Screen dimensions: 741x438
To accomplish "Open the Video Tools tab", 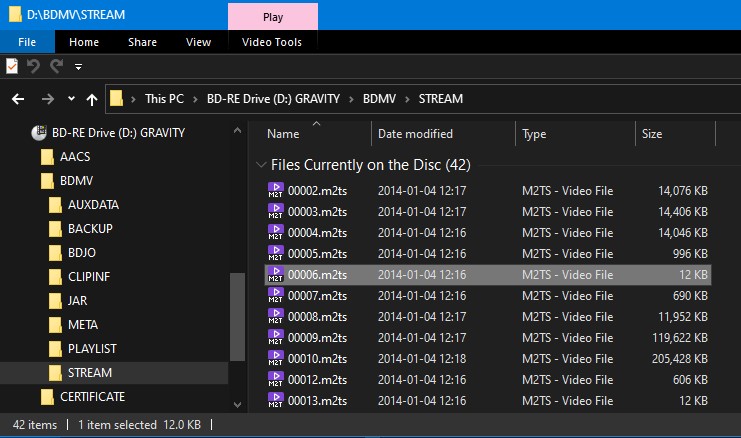I will pyautogui.click(x=273, y=42).
